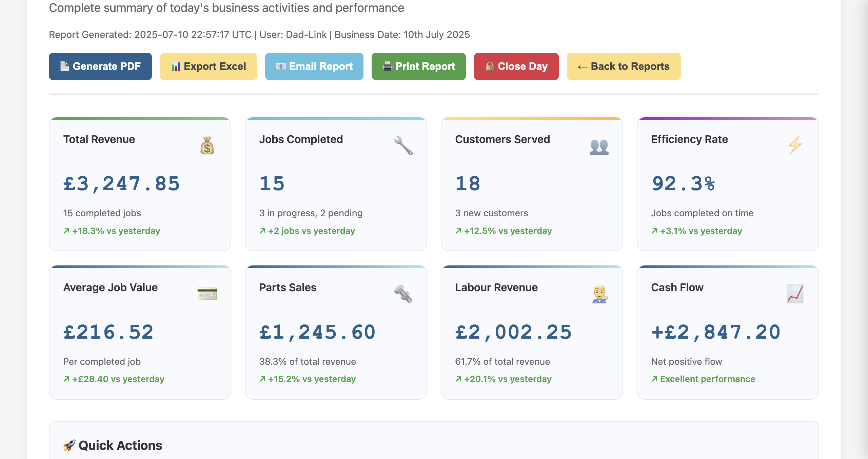Click the mechanic icon on Labour Revenue
This screenshot has width=868, height=459.
[599, 294]
